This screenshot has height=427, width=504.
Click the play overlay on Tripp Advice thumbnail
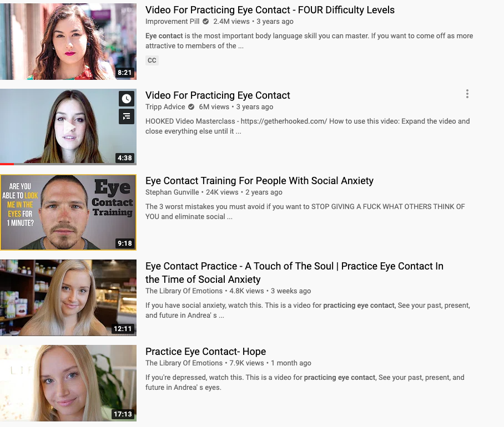(69, 127)
